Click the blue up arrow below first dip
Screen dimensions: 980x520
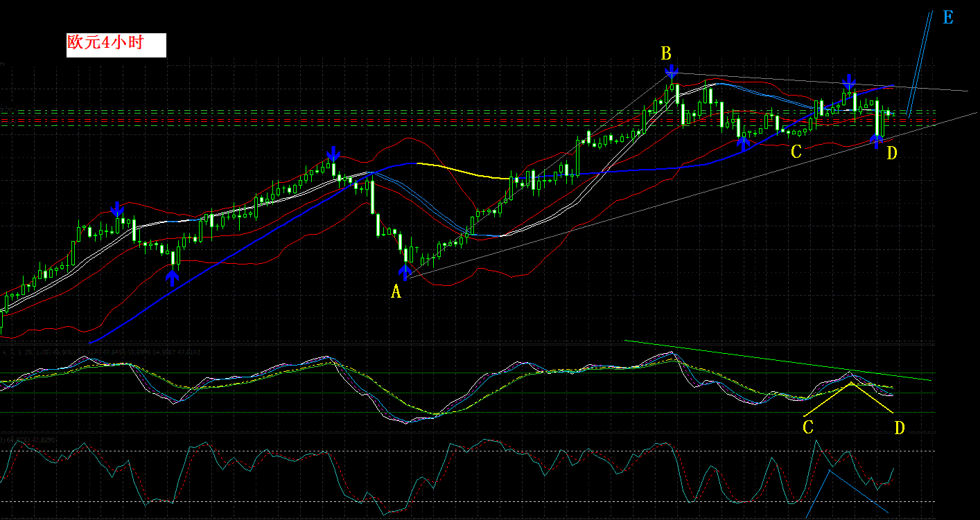click(172, 278)
